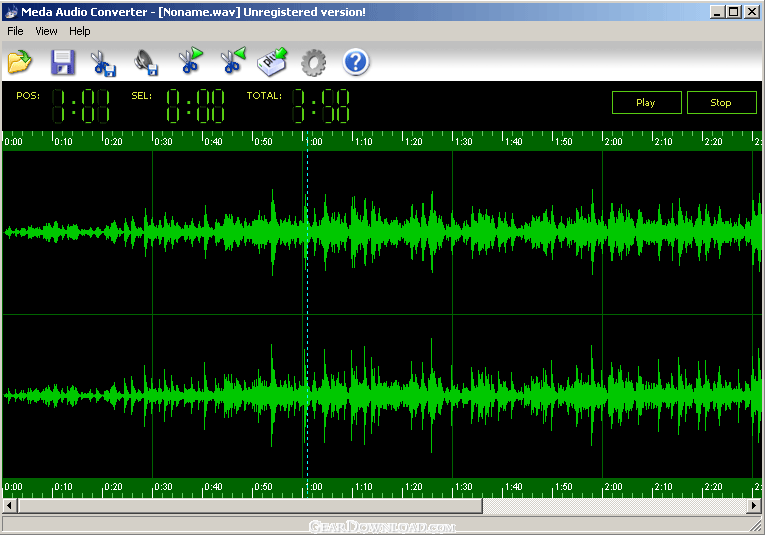
Task: Click scissors icon with right-pointing green arrow
Action: (190, 60)
